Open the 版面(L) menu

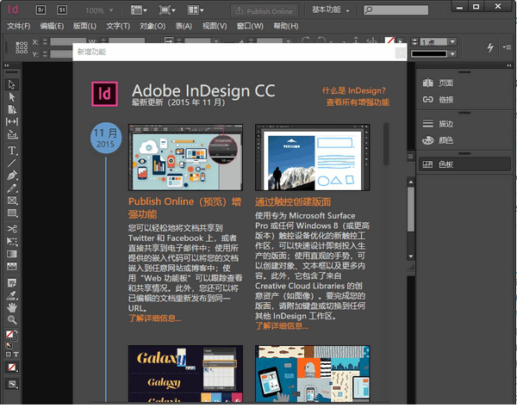[84, 26]
